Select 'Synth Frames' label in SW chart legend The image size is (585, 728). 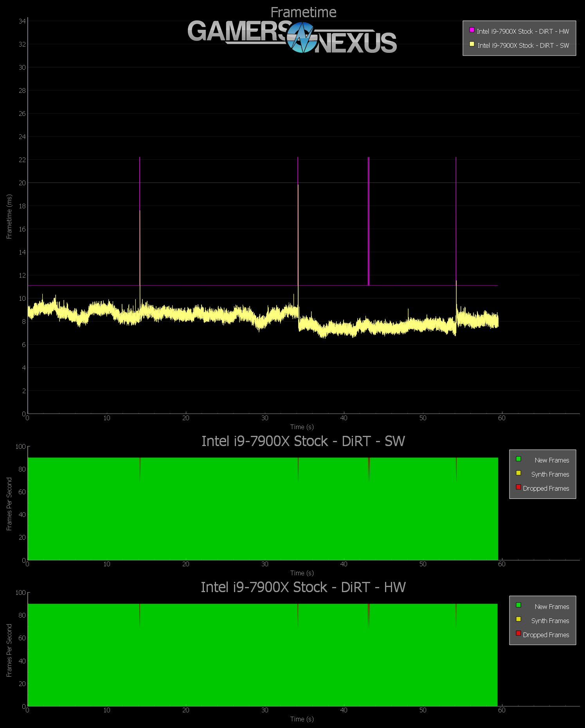coord(550,474)
